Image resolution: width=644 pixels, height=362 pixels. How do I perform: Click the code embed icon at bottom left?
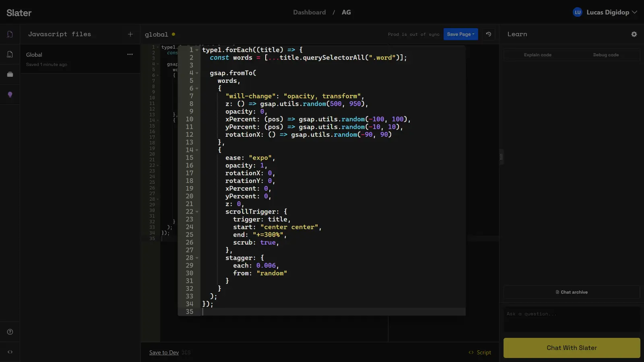(x=10, y=352)
